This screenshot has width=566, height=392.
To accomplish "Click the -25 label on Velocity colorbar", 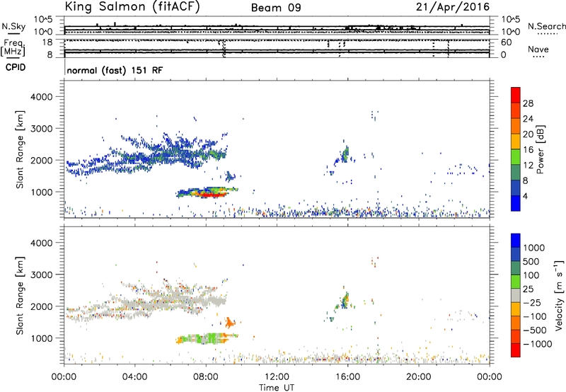I will click(x=532, y=302).
